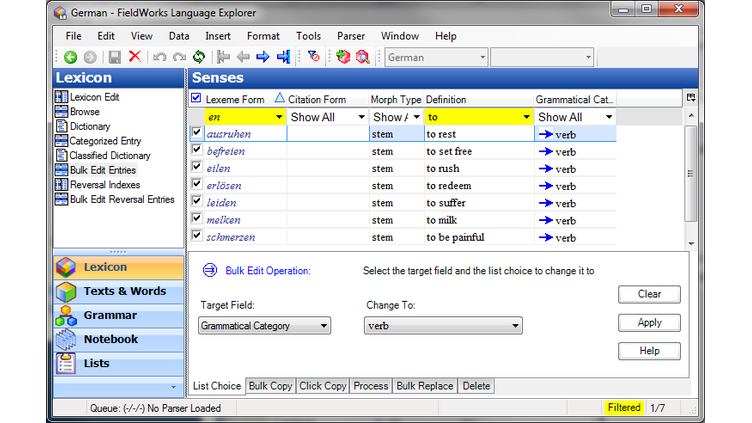Open the empty toolbar style dropdown
This screenshot has width=752, height=423.
(x=542, y=58)
